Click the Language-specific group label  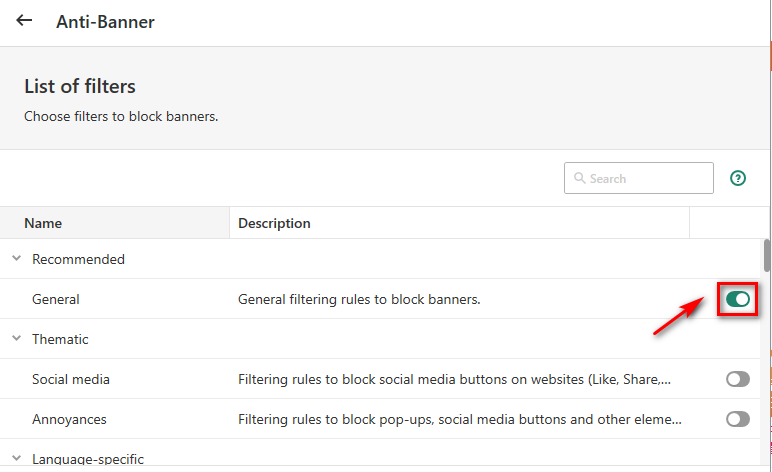point(88,459)
